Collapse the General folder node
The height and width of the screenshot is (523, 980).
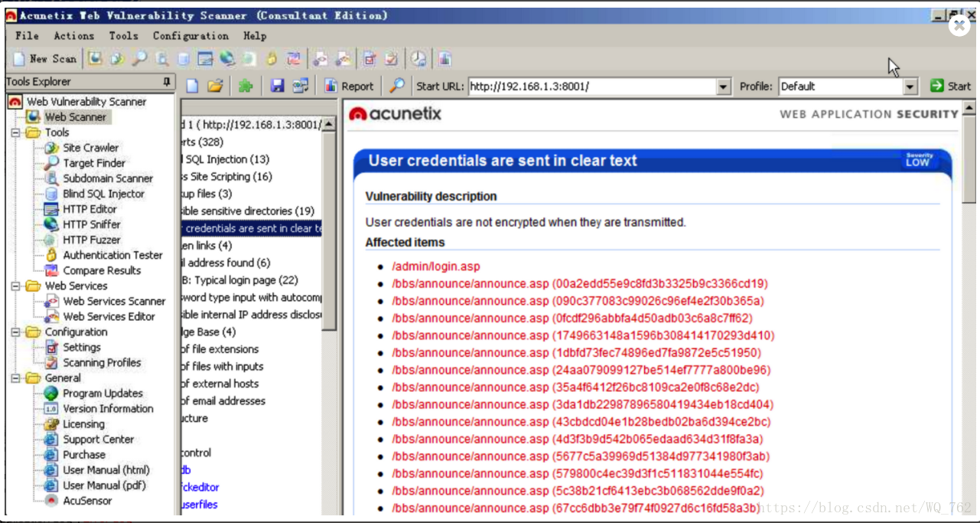pyautogui.click(x=15, y=378)
